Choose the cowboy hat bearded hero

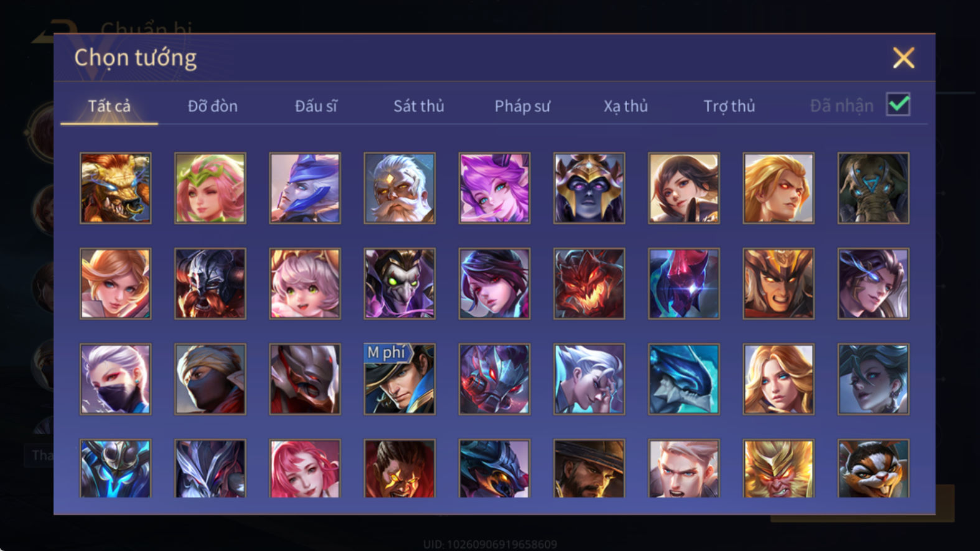click(589, 468)
